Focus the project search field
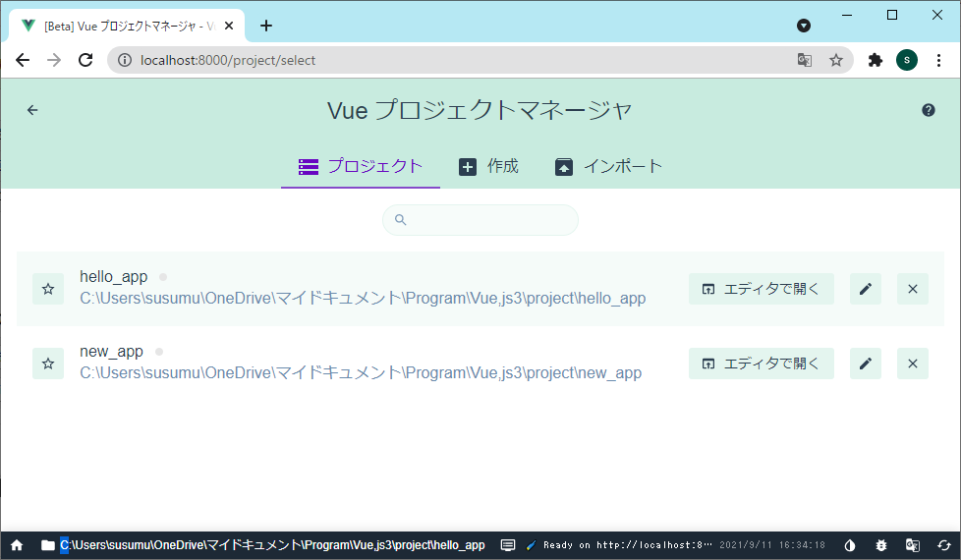961x560 pixels. pos(480,220)
